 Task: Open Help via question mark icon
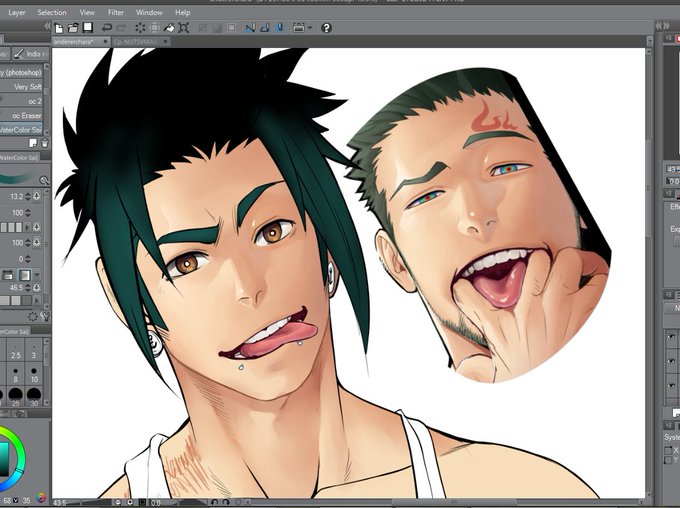point(327,28)
